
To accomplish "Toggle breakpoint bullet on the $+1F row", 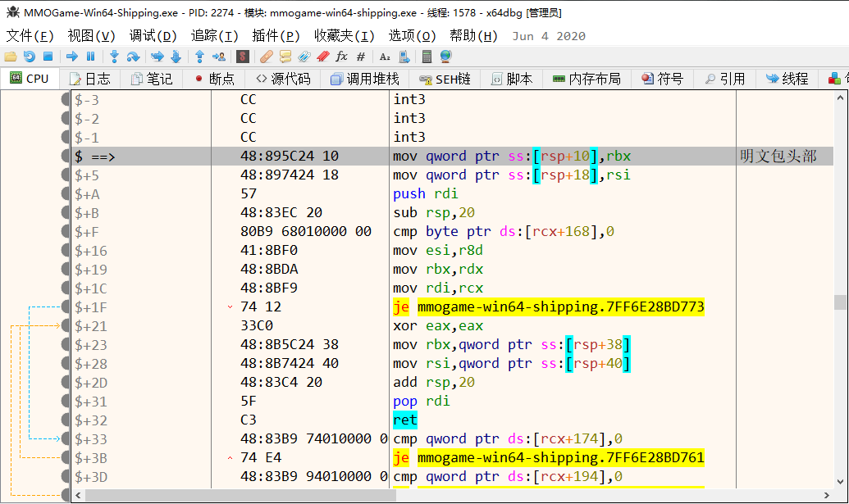I will [x=66, y=307].
